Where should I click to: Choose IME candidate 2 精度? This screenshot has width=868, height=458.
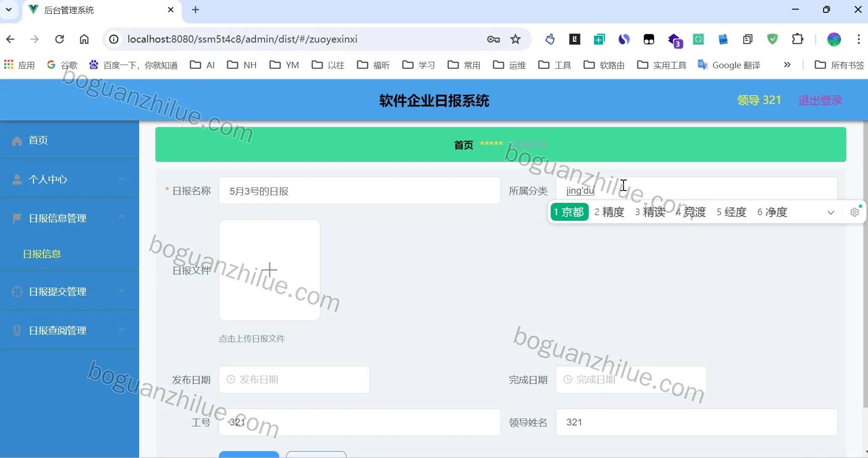pos(609,212)
